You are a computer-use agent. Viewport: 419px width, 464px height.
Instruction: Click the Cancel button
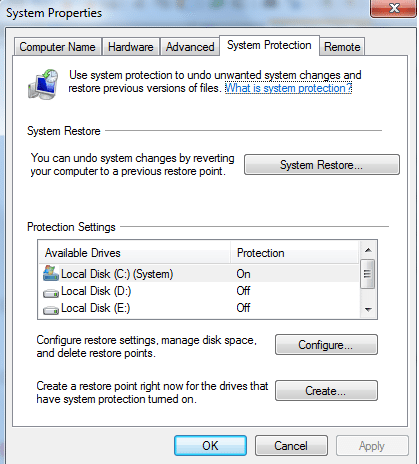point(291,446)
